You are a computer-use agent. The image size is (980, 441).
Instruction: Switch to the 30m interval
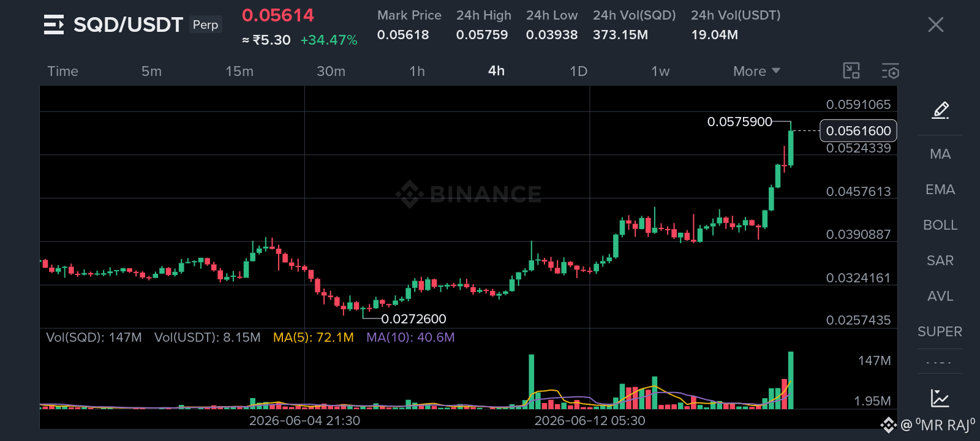pos(331,71)
